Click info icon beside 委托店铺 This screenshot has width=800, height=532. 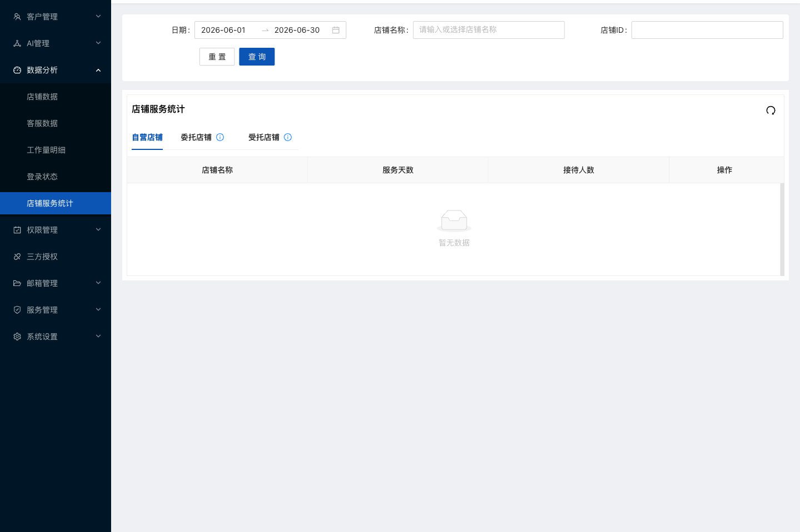pyautogui.click(x=220, y=137)
